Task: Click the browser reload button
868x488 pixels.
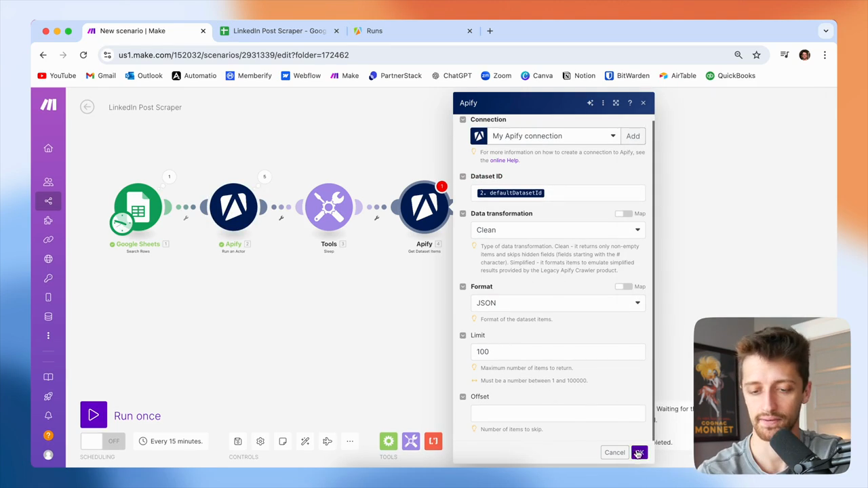Action: click(x=83, y=55)
